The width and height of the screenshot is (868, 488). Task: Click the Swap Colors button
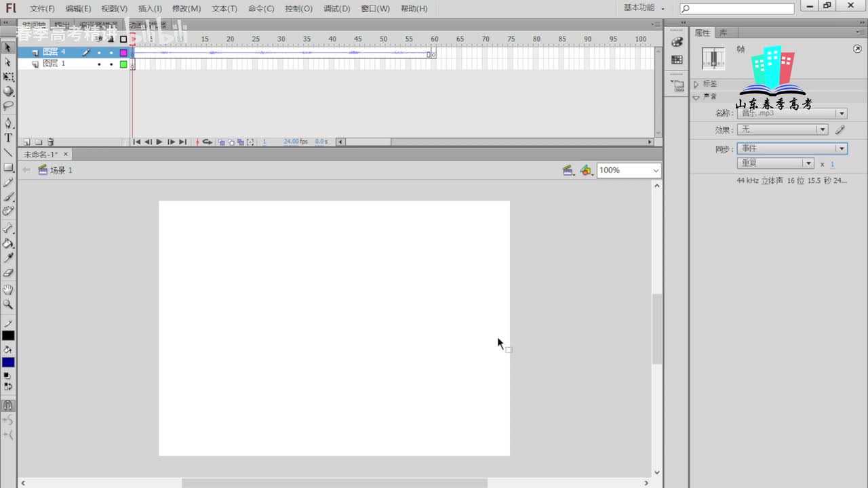pyautogui.click(x=7, y=387)
